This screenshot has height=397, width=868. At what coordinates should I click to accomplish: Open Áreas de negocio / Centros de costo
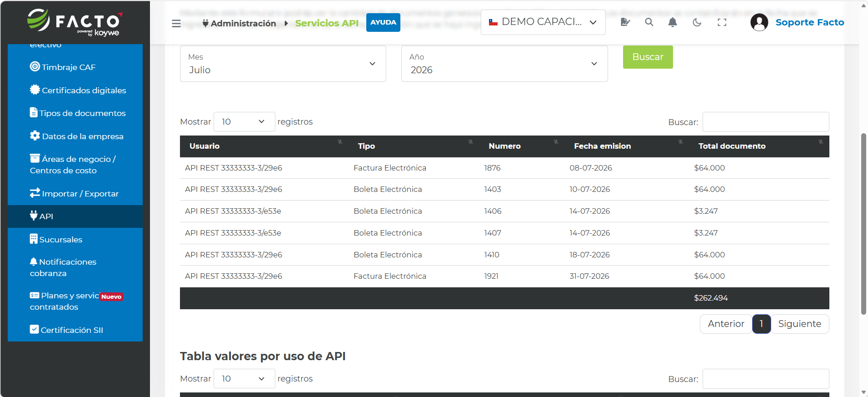pyautogui.click(x=73, y=165)
